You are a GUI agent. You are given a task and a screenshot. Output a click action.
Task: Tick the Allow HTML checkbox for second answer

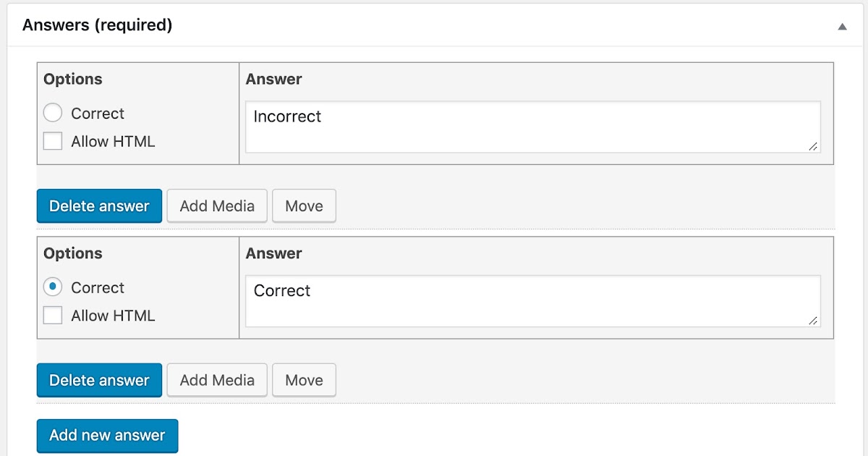tap(53, 316)
